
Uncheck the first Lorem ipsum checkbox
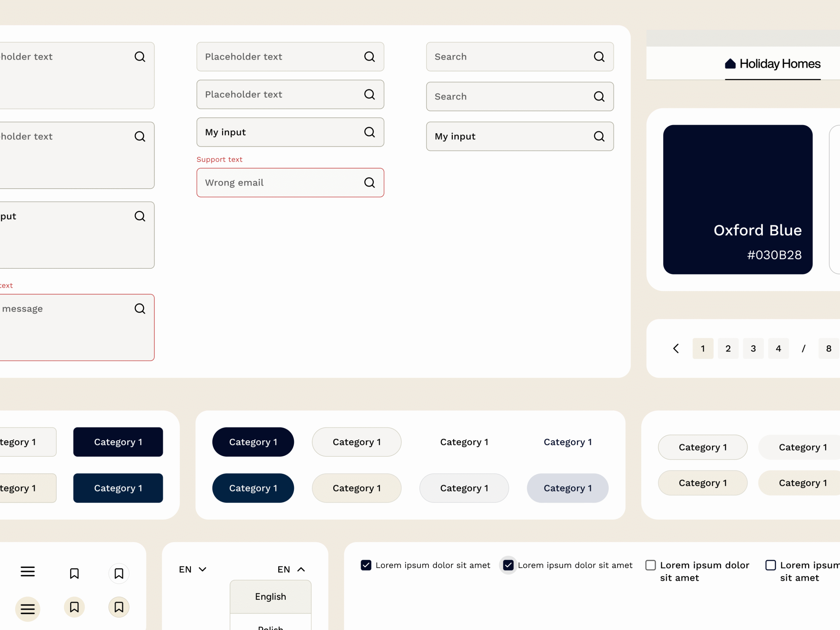366,565
